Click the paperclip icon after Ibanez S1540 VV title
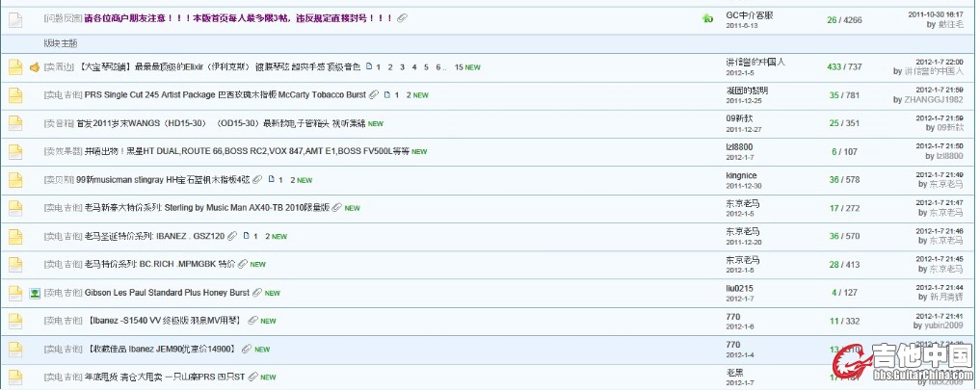 [252, 320]
